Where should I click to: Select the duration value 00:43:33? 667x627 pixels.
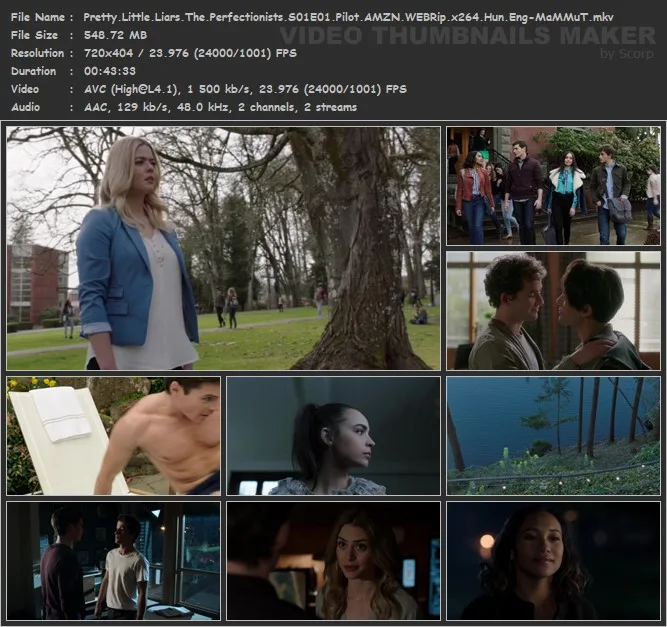point(110,71)
